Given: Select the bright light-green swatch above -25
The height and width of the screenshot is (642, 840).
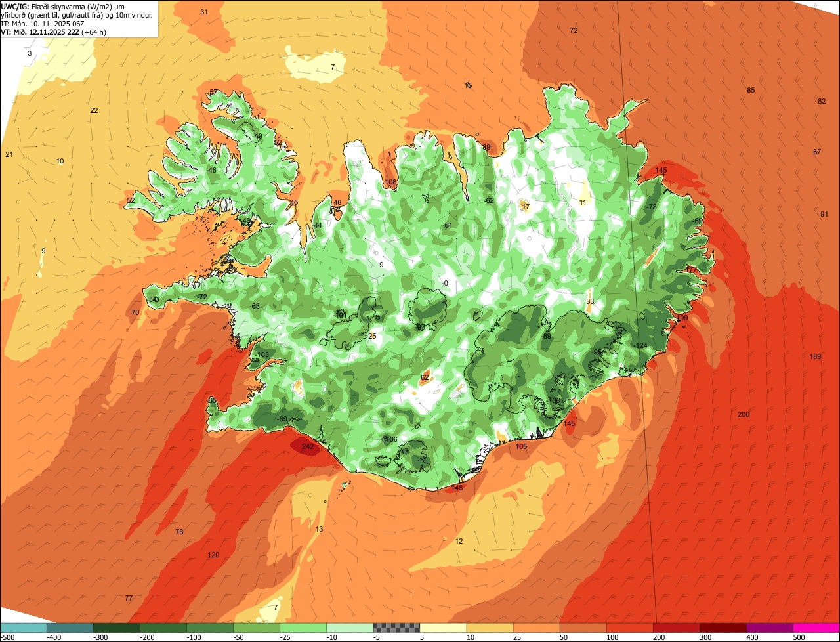Looking at the screenshot, I should [x=303, y=628].
